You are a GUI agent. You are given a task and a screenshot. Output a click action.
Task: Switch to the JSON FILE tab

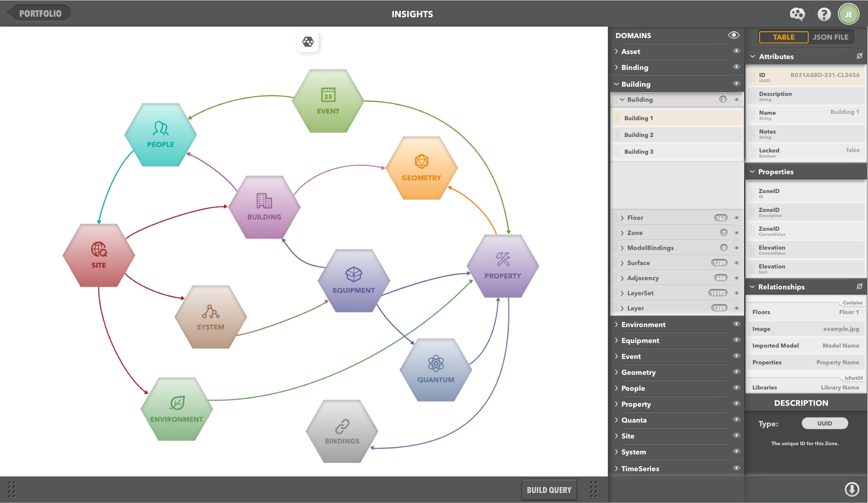click(x=830, y=37)
